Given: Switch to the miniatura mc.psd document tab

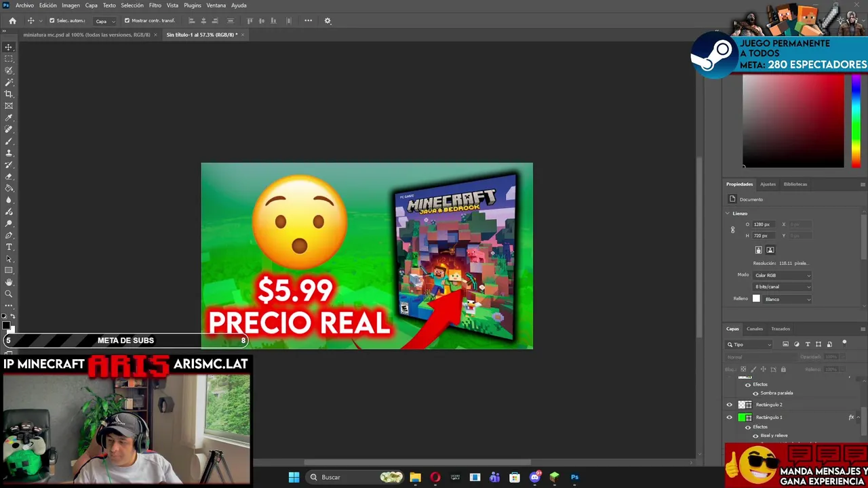Looking at the screenshot, I should (86, 35).
